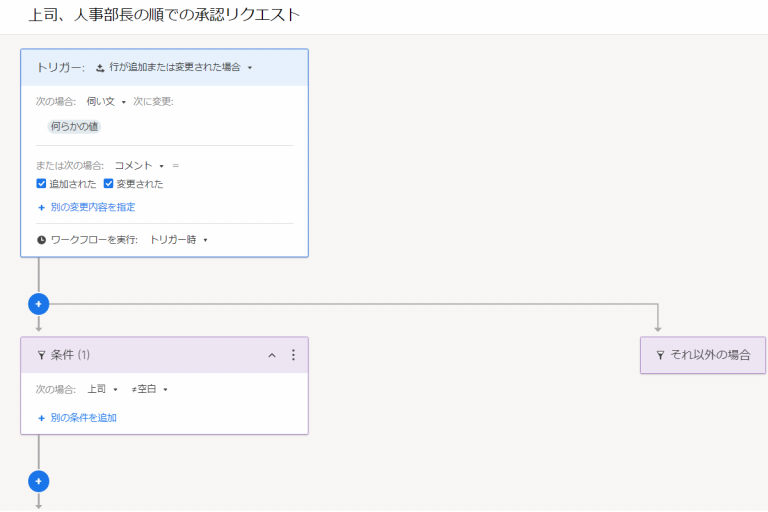Open the 上司 condition field dropdown
The height and width of the screenshot is (512, 768).
pyautogui.click(x=102, y=389)
